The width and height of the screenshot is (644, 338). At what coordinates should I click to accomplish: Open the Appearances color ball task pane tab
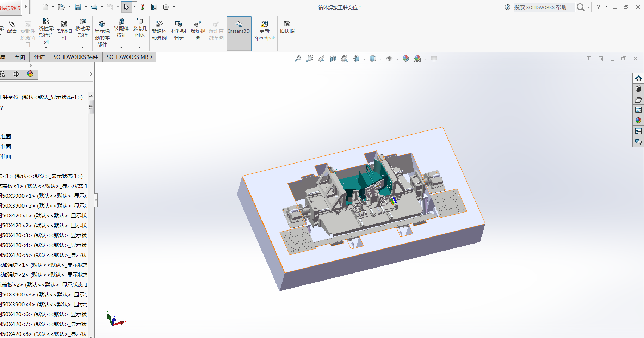pyautogui.click(x=638, y=121)
